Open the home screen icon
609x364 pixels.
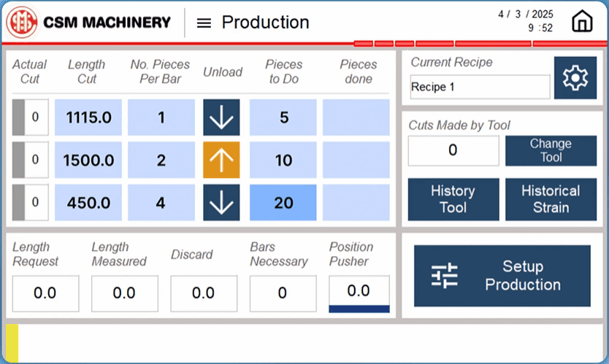pyautogui.click(x=581, y=22)
